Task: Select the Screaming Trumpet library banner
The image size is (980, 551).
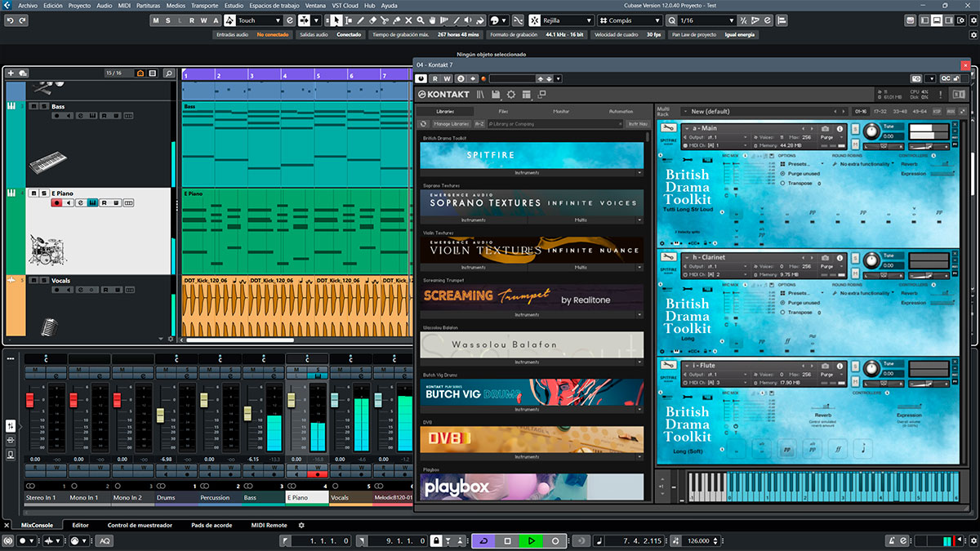Action: click(532, 297)
